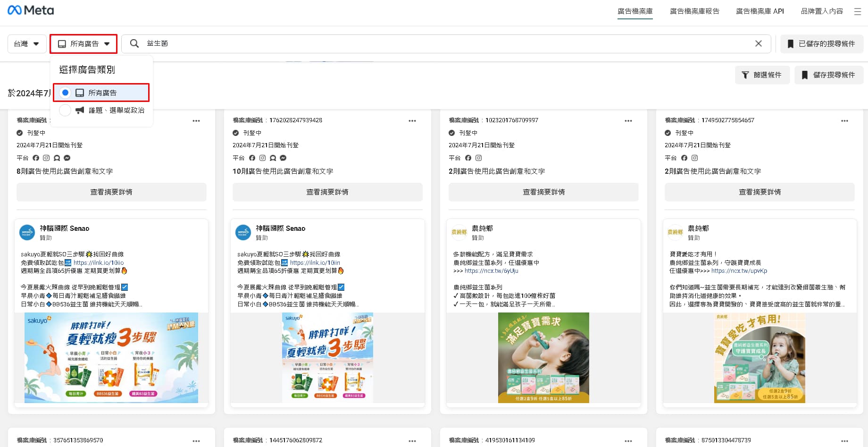Viewport: 868px width, 447px height.
Task: Open 農純鄉 logo on fourth ad
Action: (x=675, y=232)
